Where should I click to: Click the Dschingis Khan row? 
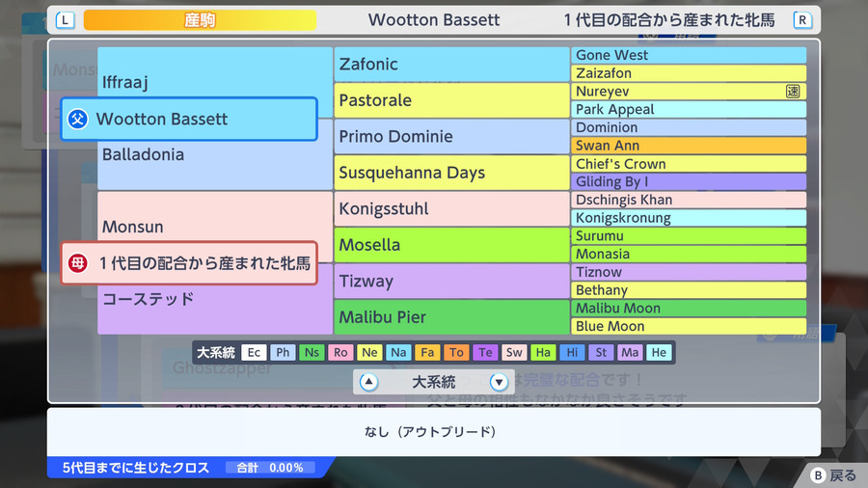click(689, 200)
